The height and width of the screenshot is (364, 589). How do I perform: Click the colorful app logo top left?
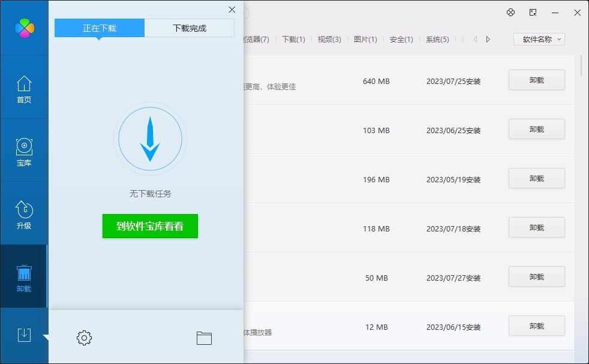click(24, 28)
